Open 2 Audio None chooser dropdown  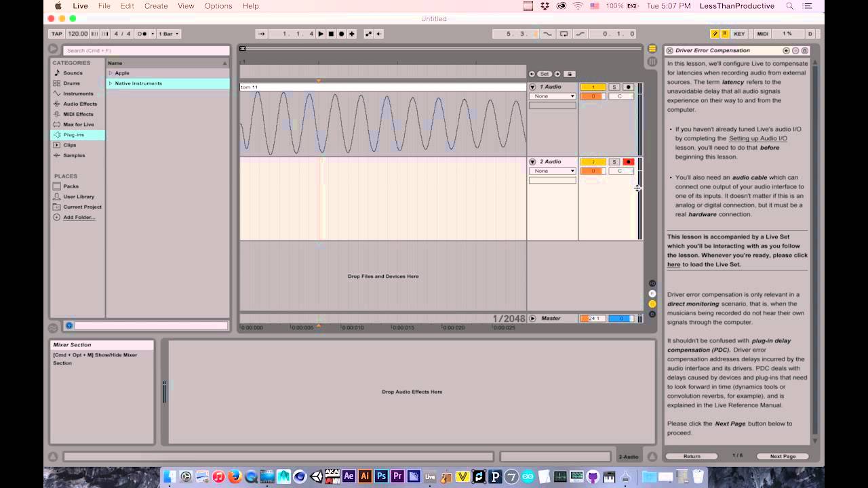(x=552, y=171)
